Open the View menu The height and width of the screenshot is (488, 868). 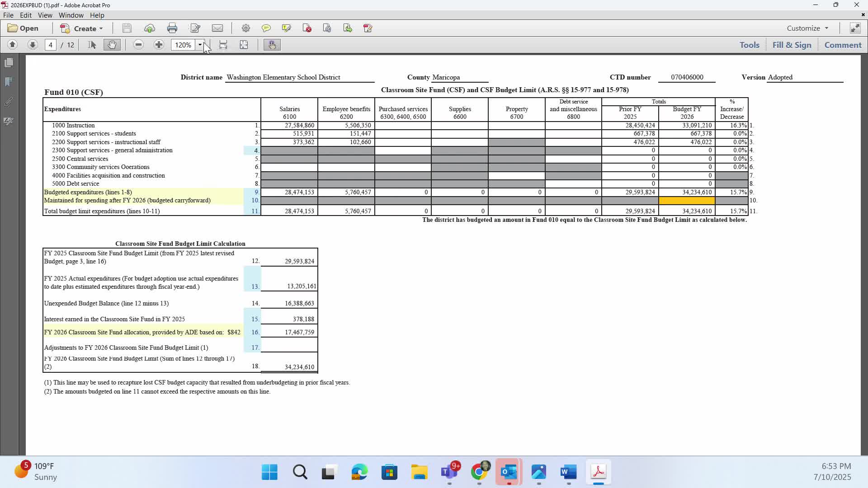pyautogui.click(x=45, y=15)
